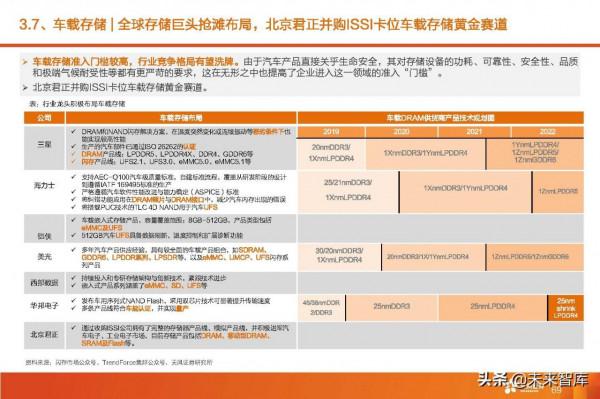Click the 北京君正 company cell

44,334
